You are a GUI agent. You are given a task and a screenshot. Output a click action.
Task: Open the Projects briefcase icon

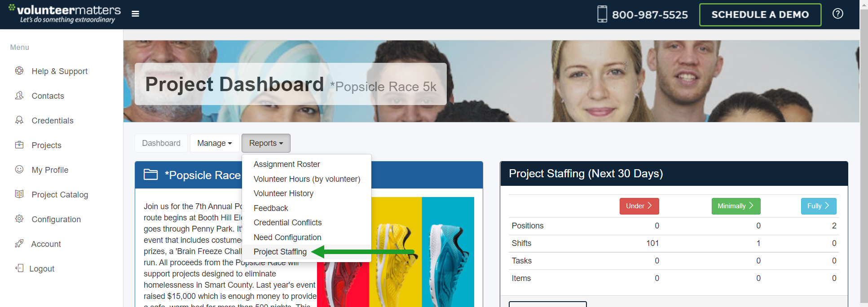(19, 145)
